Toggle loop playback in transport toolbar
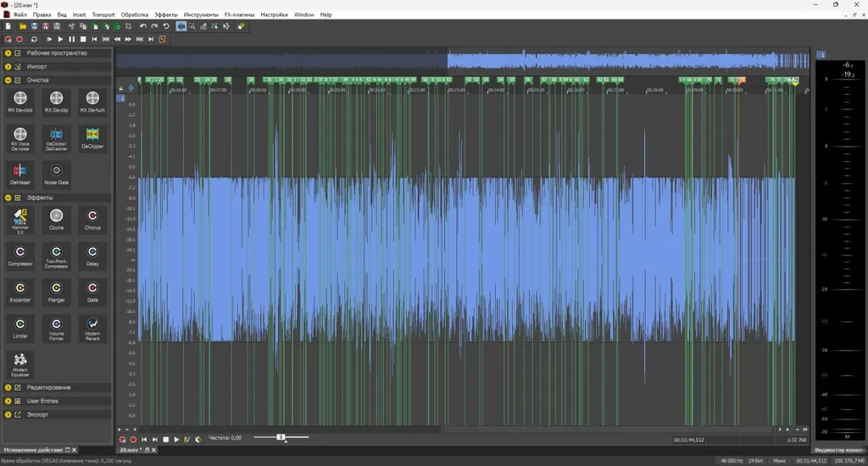 click(x=34, y=39)
